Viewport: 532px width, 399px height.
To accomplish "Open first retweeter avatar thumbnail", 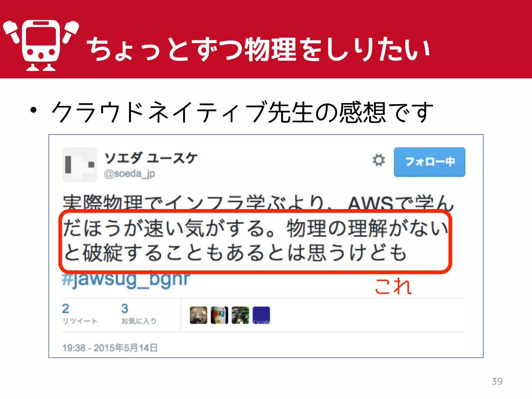I will pos(198,315).
